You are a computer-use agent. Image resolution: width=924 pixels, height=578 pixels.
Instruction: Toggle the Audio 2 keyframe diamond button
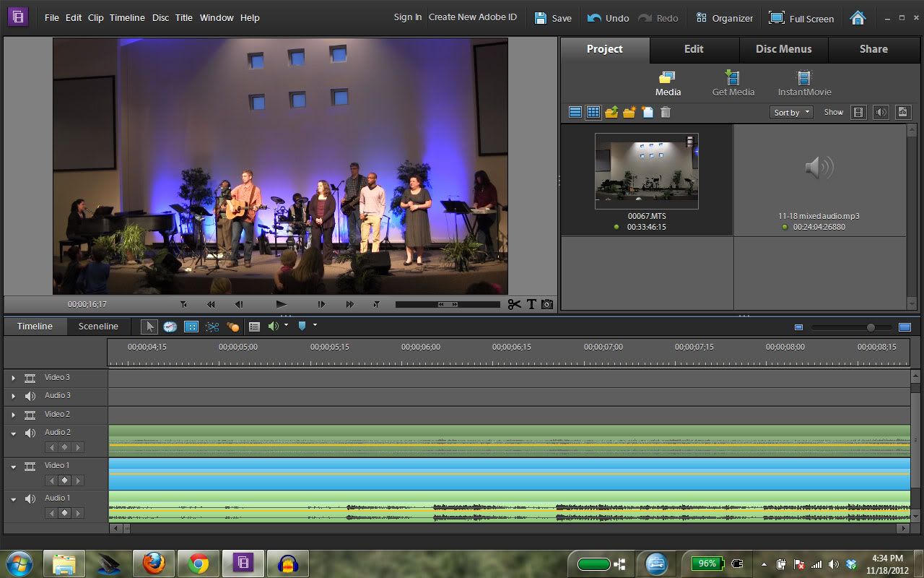64,447
